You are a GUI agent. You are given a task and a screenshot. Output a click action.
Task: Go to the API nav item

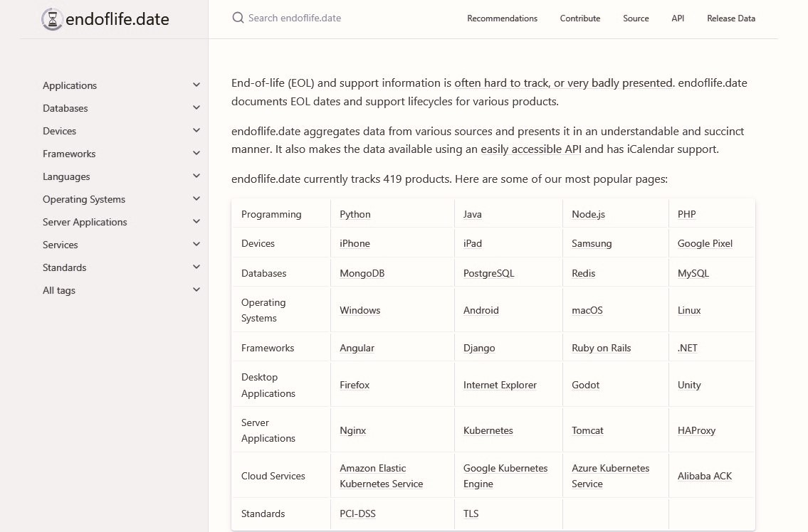pyautogui.click(x=678, y=18)
